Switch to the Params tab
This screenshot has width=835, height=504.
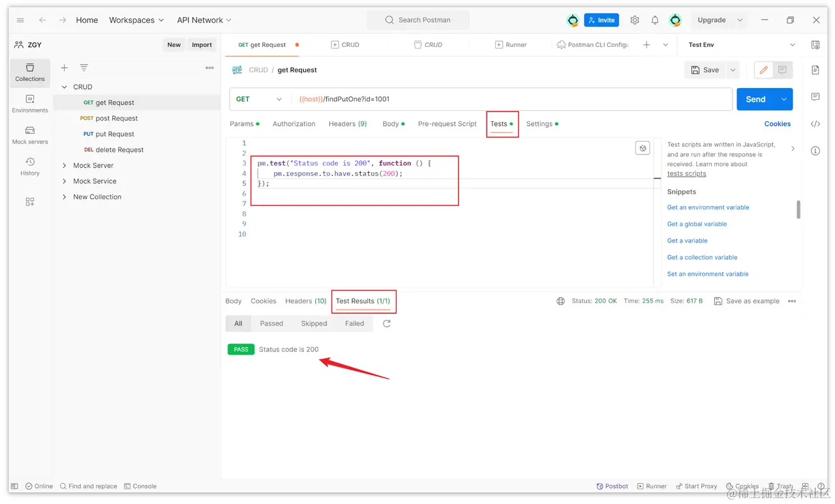[245, 124]
